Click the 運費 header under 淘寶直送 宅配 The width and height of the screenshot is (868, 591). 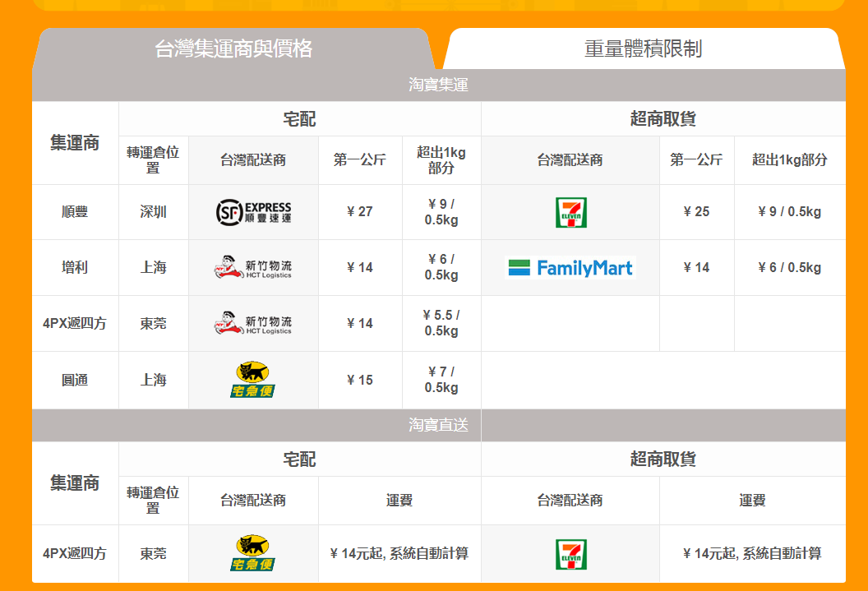coord(399,501)
